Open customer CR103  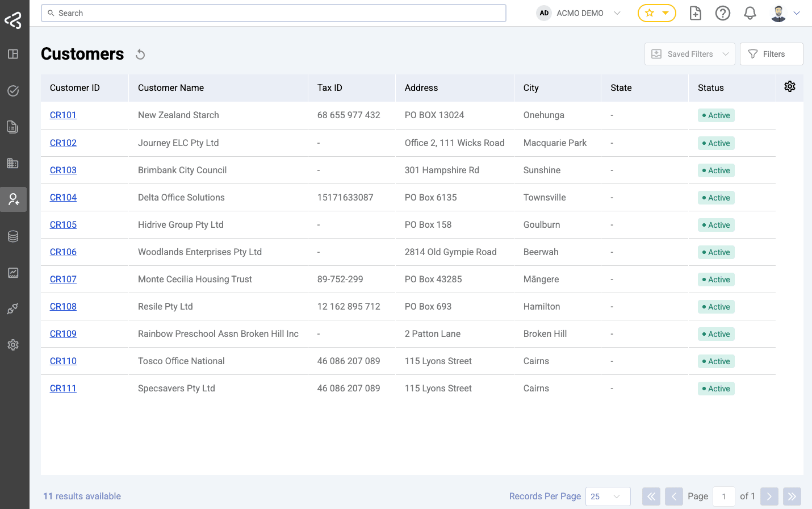63,170
